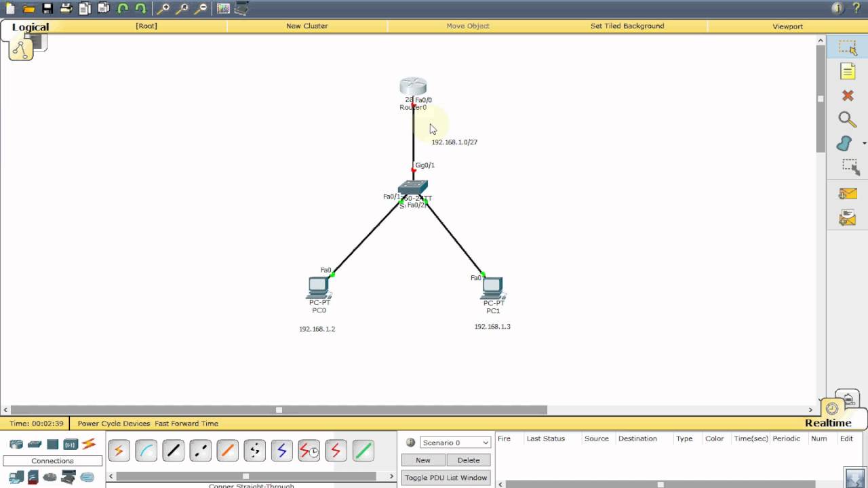868x488 pixels.
Task: Click the New file icon
Action: point(9,8)
